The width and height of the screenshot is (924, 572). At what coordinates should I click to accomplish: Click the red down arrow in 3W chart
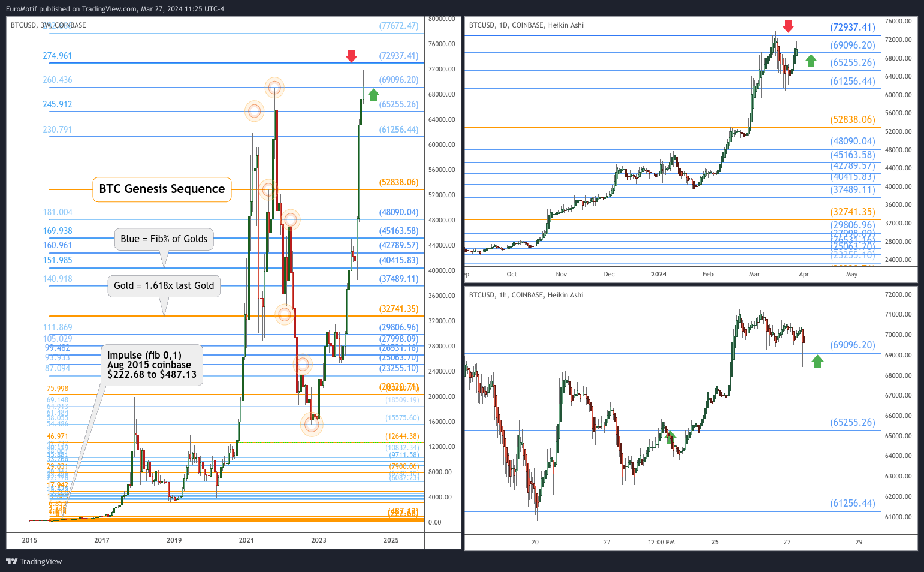tap(351, 56)
